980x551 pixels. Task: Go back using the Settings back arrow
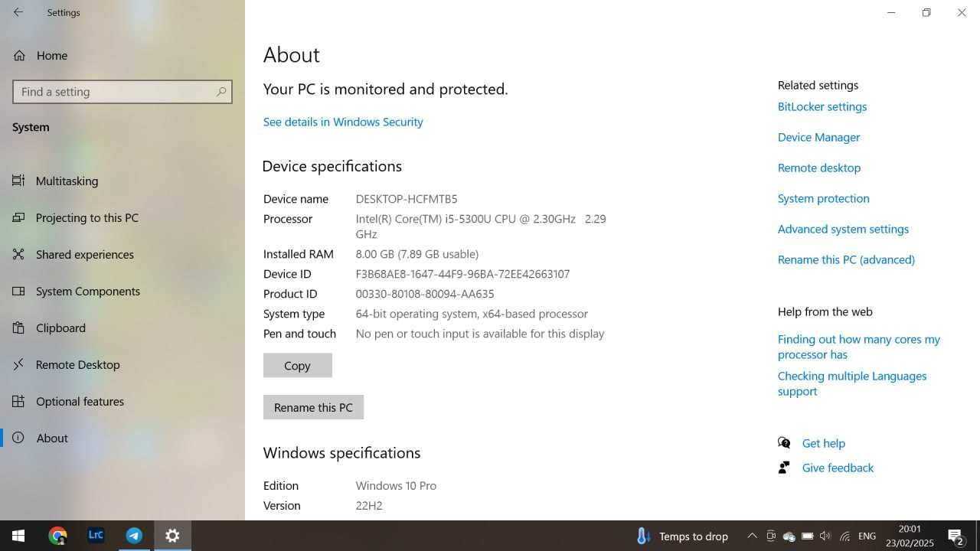tap(18, 12)
